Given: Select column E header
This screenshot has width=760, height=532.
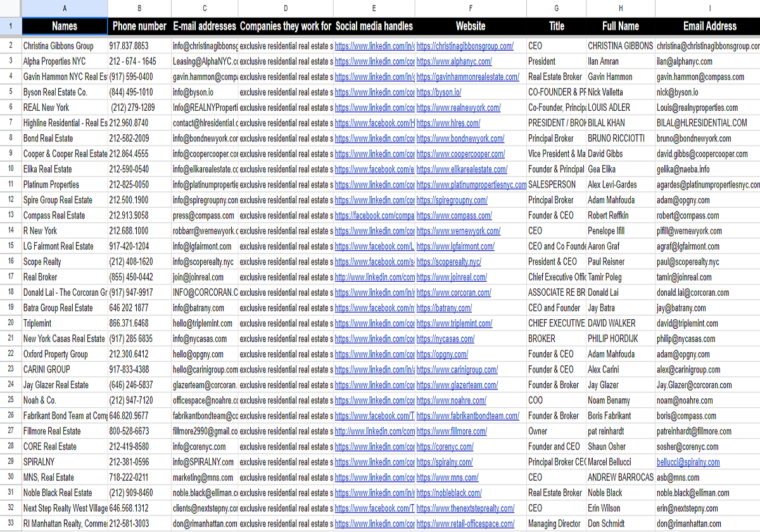Looking at the screenshot, I should pyautogui.click(x=374, y=8).
